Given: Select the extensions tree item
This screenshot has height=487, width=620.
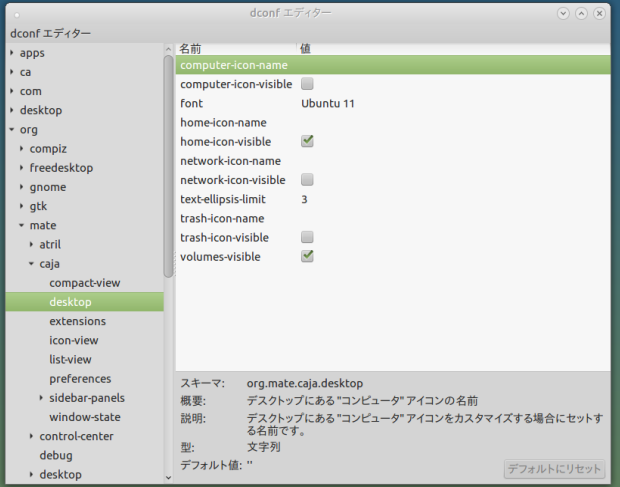Looking at the screenshot, I should [x=78, y=321].
